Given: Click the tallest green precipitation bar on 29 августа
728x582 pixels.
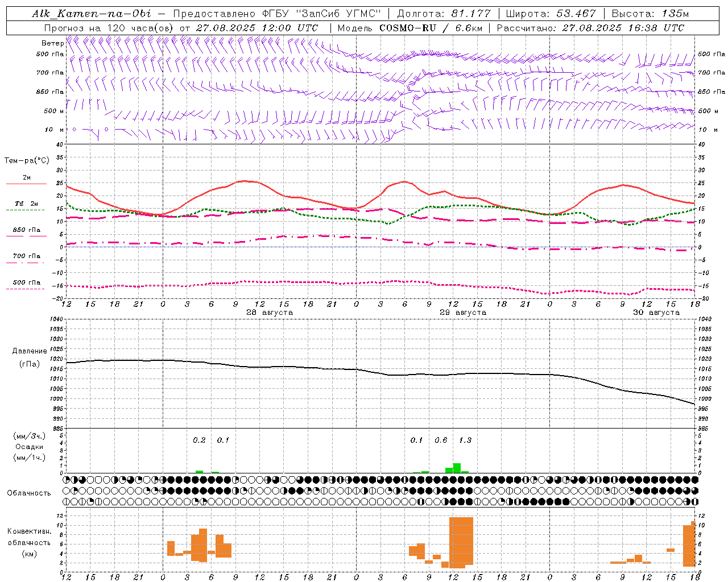Looking at the screenshot, I should tap(457, 468).
